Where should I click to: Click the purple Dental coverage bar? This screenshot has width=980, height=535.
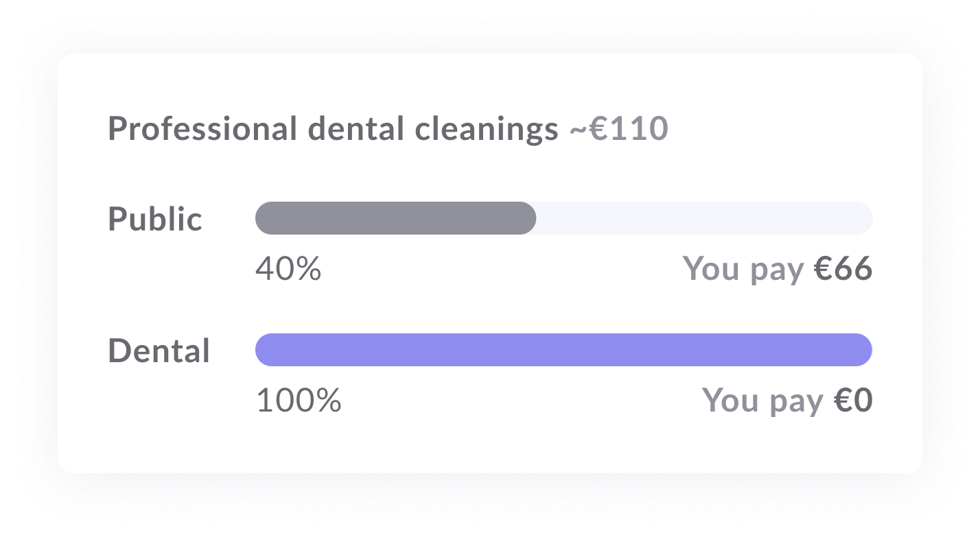click(x=563, y=350)
